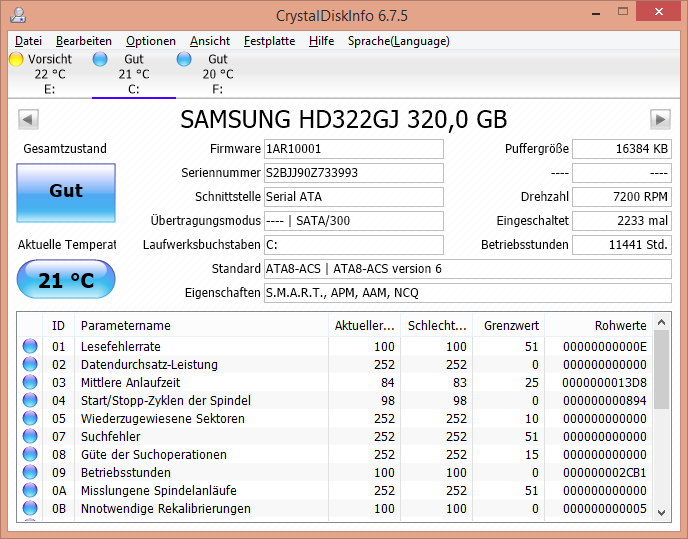Click the Eingeschaltet field 2233 mal
Screen dimensions: 688x539
(x=622, y=221)
